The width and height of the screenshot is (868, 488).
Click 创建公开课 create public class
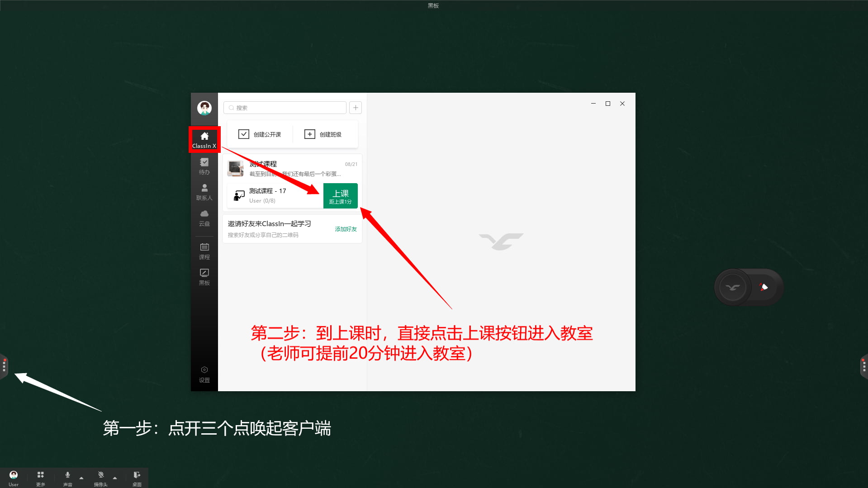pyautogui.click(x=260, y=134)
